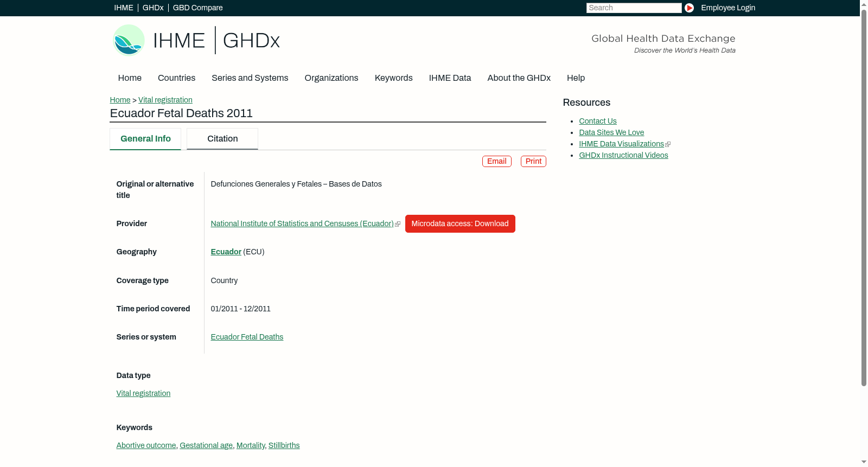This screenshot has width=868, height=467.
Task: Open the Organizations menu
Action: click(x=331, y=78)
